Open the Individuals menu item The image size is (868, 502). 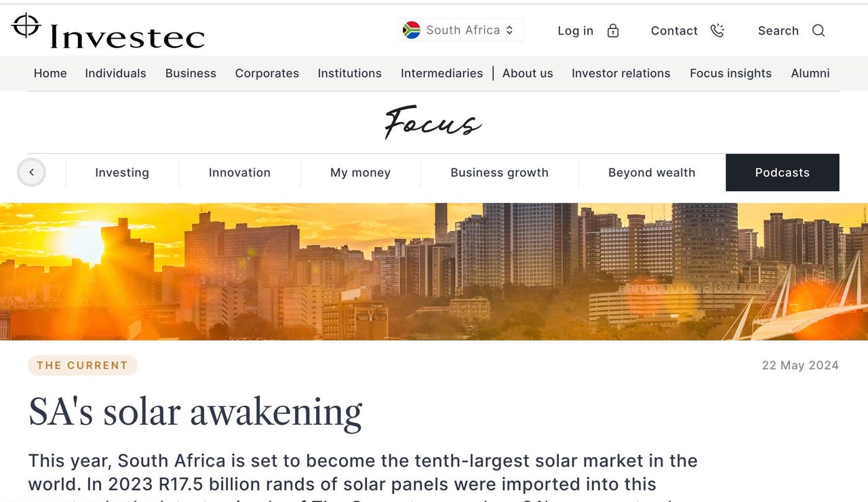pyautogui.click(x=115, y=73)
